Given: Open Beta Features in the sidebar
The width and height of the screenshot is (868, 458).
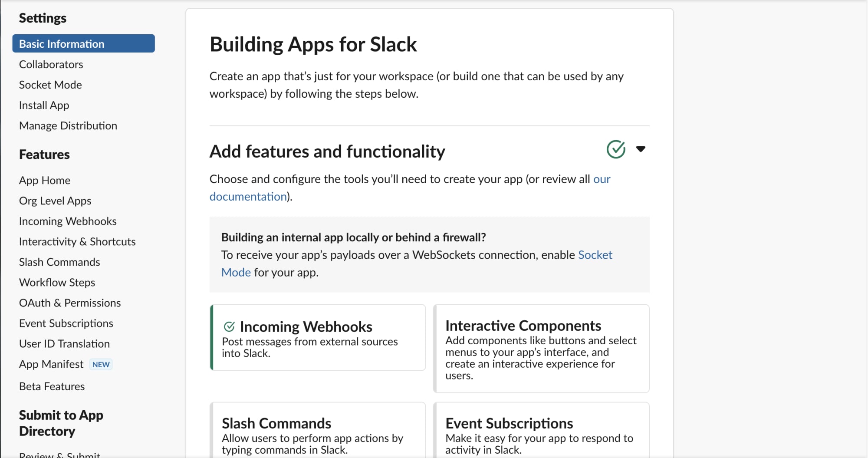Looking at the screenshot, I should click(52, 386).
